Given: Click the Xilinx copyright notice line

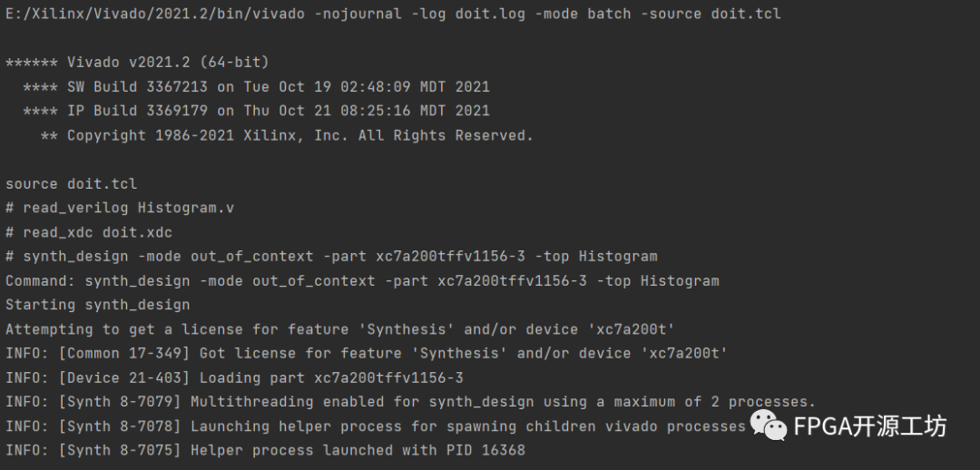Looking at the screenshot, I should pyautogui.click(x=287, y=135).
